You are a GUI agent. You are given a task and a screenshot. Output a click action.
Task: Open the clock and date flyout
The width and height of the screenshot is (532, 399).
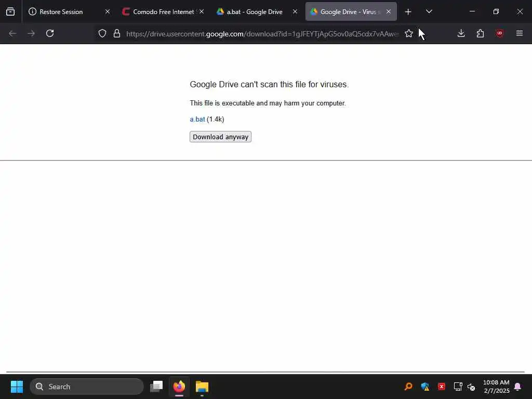click(496, 387)
